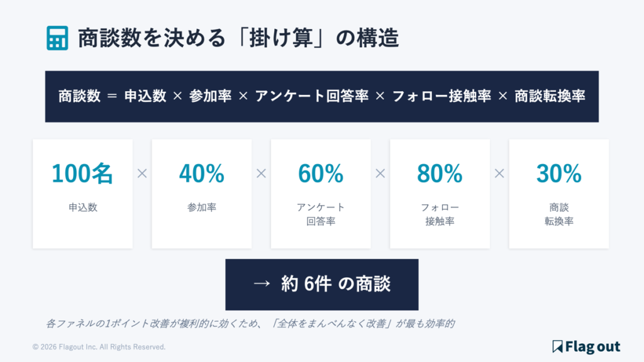Click the × between 80% and 30% cards
This screenshot has height=362, width=644.
(499, 173)
